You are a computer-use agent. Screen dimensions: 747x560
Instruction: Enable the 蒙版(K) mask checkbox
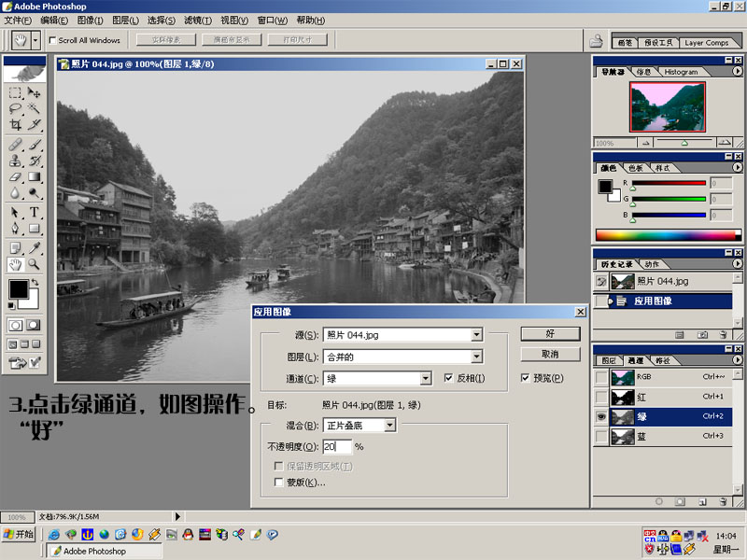coord(279,483)
